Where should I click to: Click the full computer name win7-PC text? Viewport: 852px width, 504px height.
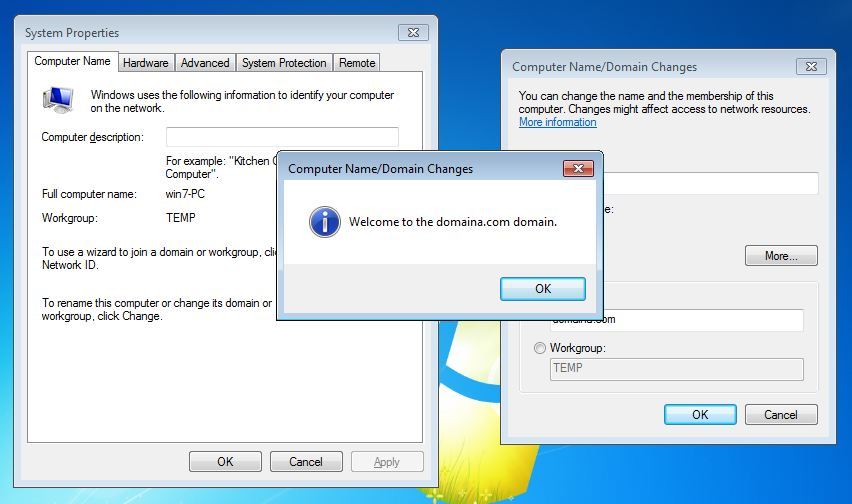pyautogui.click(x=185, y=194)
